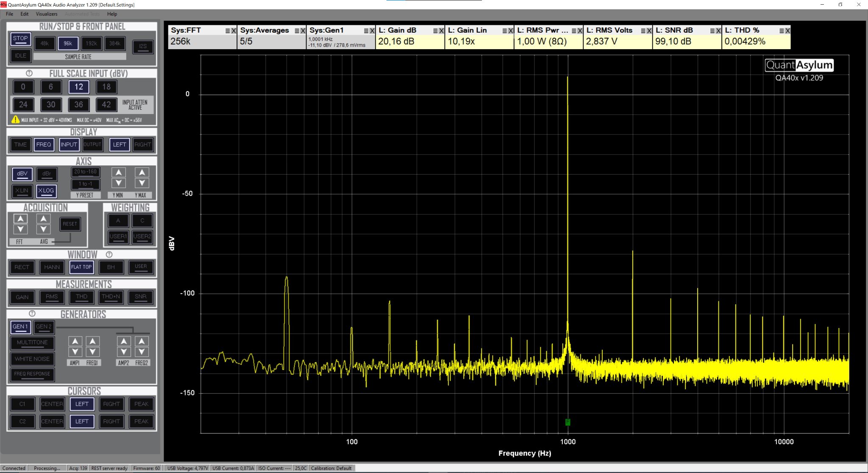The width and height of the screenshot is (868, 473).
Task: Show the RIGHT channel in display
Action: pyautogui.click(x=143, y=145)
